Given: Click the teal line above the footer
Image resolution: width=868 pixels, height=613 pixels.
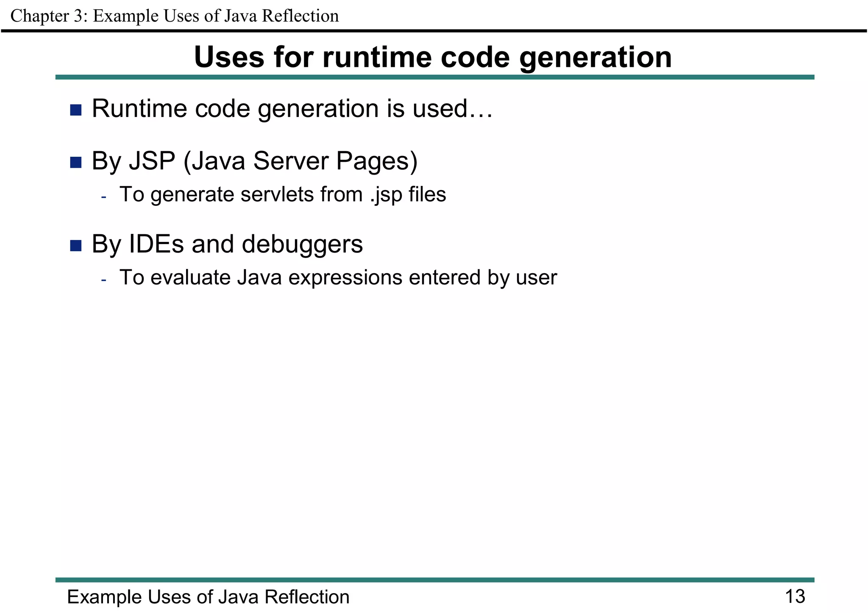Looking at the screenshot, I should [x=434, y=580].
